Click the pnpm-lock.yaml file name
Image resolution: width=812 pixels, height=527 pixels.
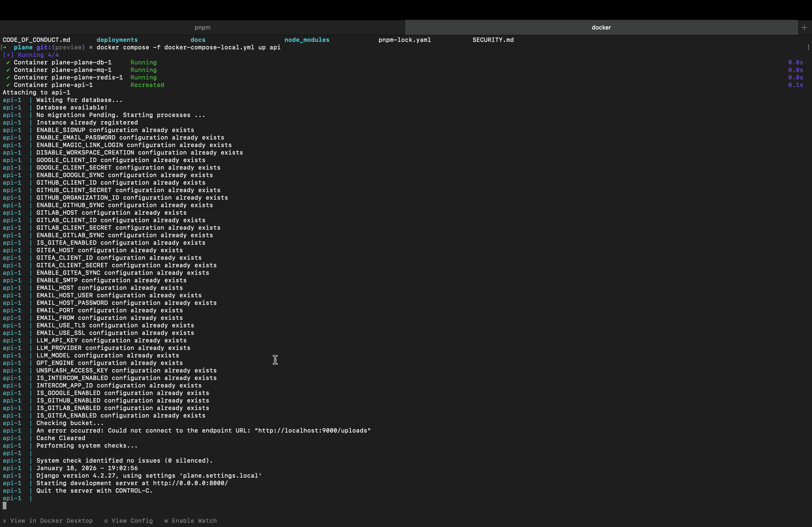click(x=405, y=40)
